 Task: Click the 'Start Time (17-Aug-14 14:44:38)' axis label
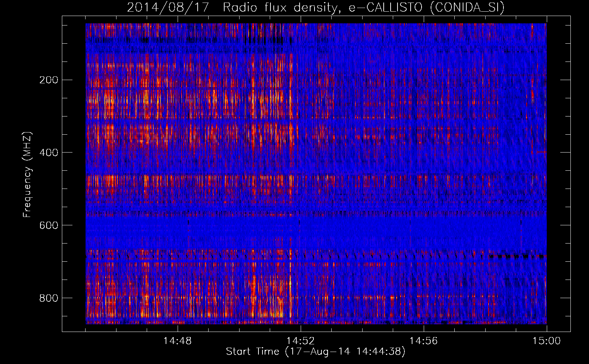315,352
